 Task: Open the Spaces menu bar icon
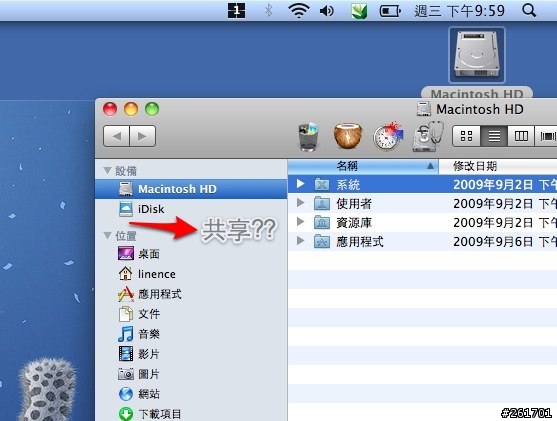click(x=236, y=11)
